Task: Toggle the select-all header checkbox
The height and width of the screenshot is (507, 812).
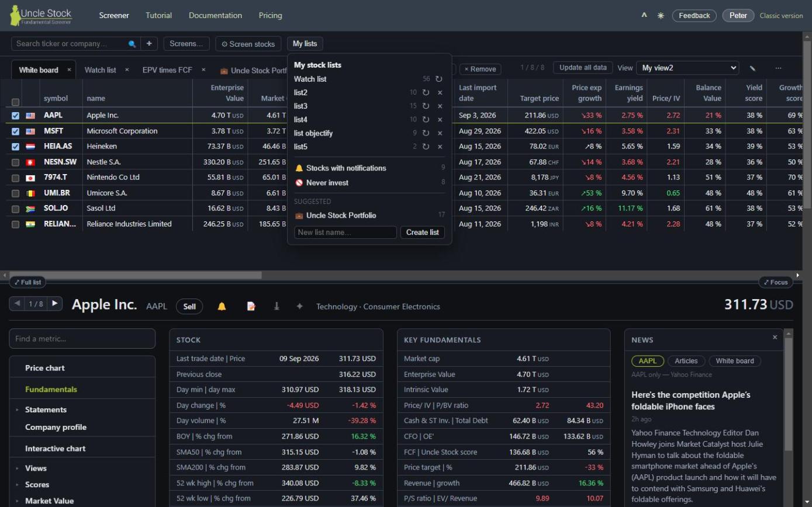Action: pyautogui.click(x=15, y=102)
